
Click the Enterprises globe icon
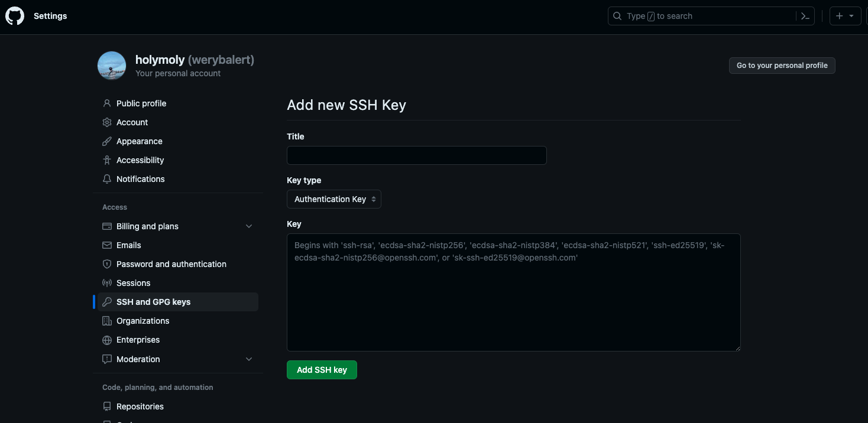pos(107,340)
